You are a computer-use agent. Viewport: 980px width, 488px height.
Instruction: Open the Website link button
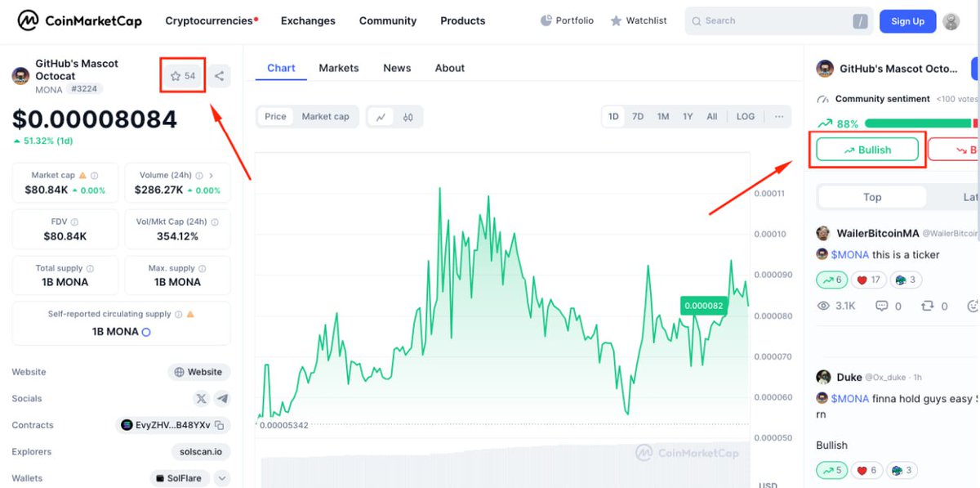(199, 372)
